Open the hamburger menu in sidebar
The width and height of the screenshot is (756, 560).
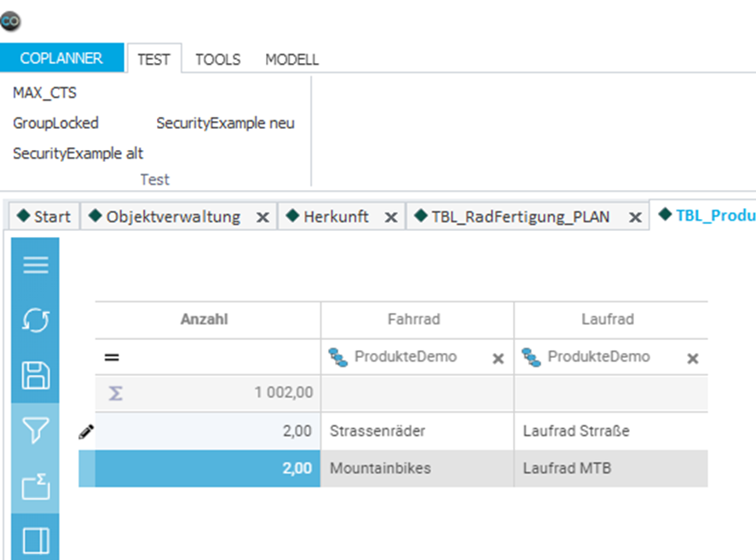pos(36,265)
